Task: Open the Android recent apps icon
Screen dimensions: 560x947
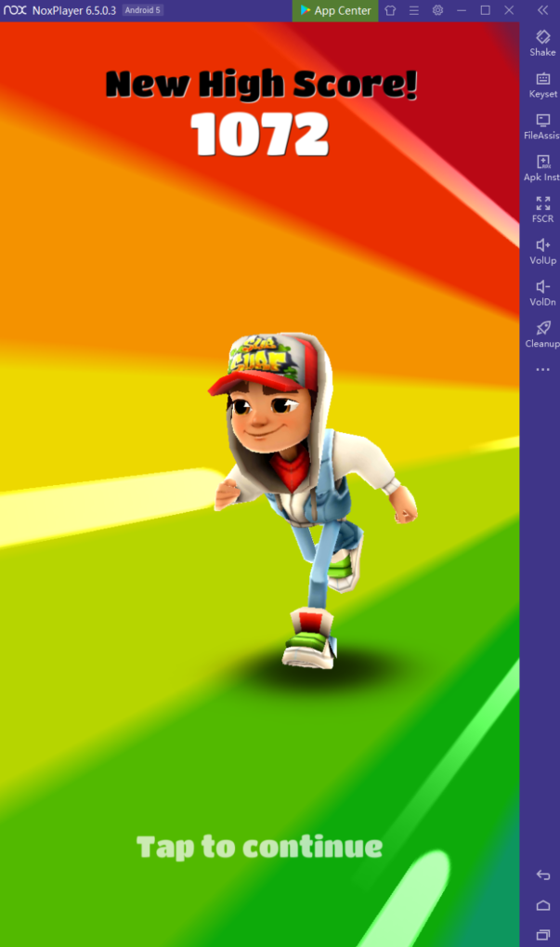Action: (x=542, y=935)
